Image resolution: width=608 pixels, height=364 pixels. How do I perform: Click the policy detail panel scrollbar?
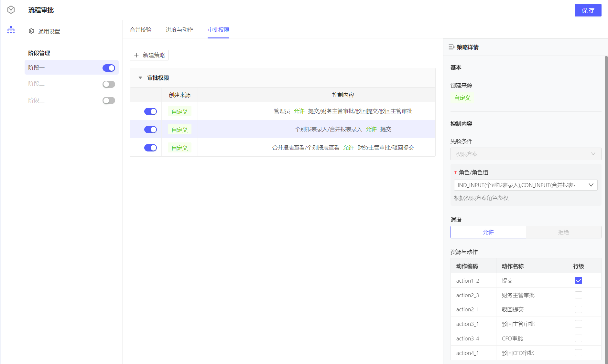point(606,194)
